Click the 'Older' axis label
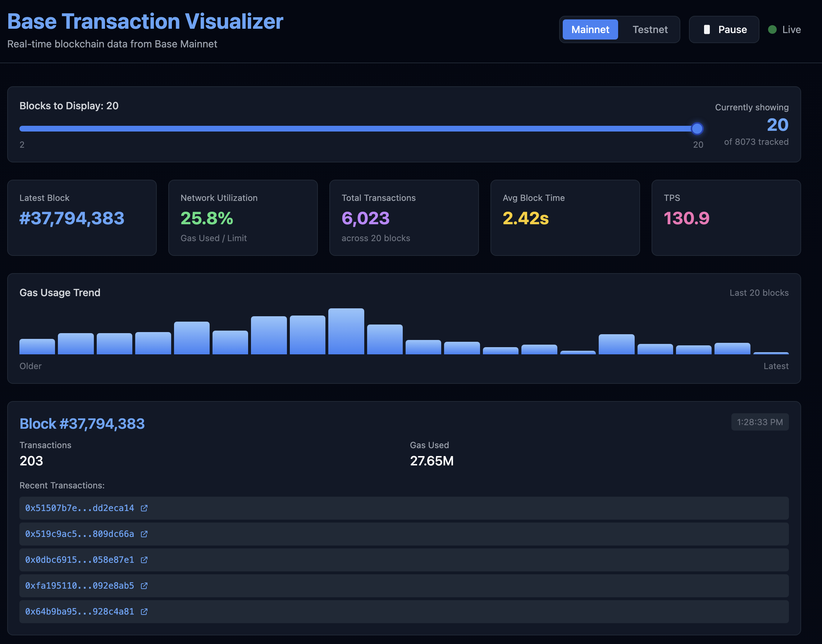The width and height of the screenshot is (822, 644). point(31,366)
